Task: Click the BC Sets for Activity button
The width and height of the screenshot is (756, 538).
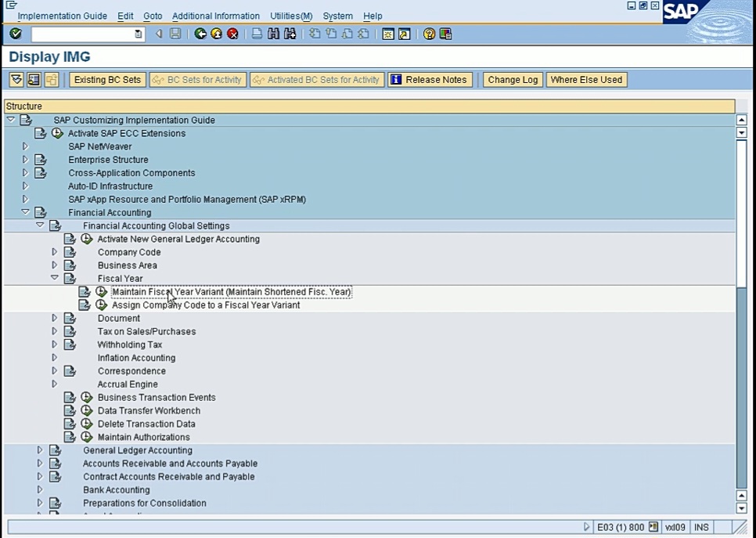Action: pyautogui.click(x=198, y=80)
